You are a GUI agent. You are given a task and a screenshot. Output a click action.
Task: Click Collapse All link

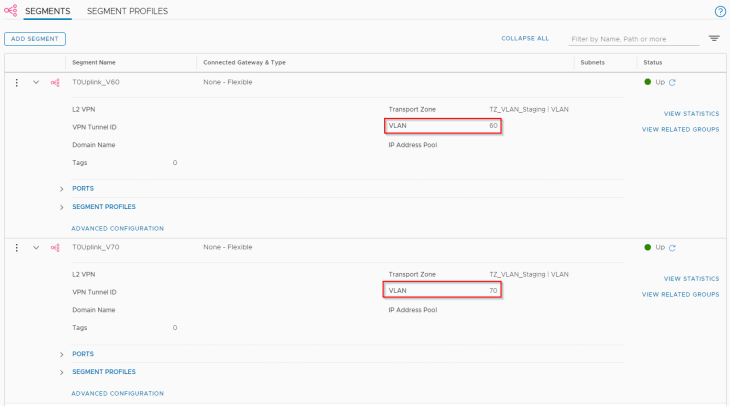[x=525, y=39]
